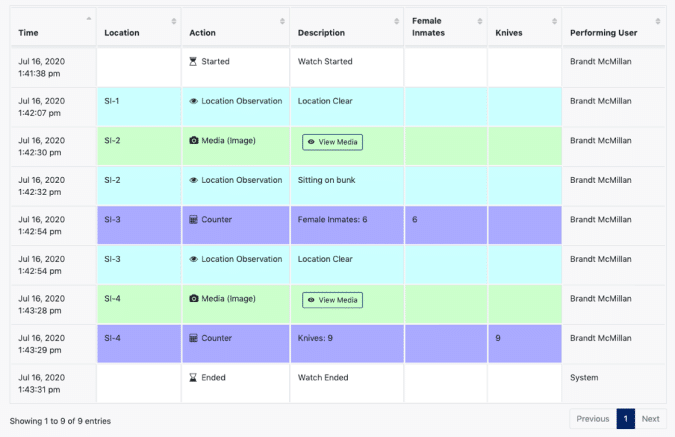
Task: Sort by Description column header
Action: point(321,33)
